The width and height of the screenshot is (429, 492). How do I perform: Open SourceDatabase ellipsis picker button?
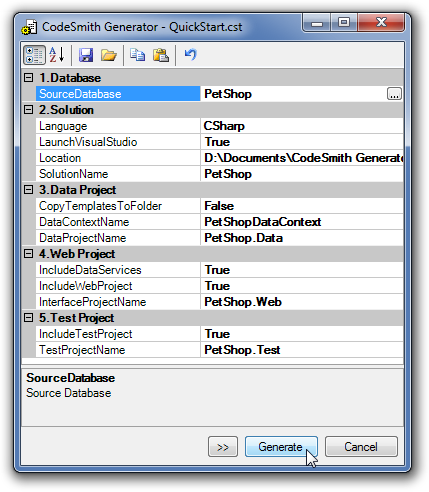point(394,94)
